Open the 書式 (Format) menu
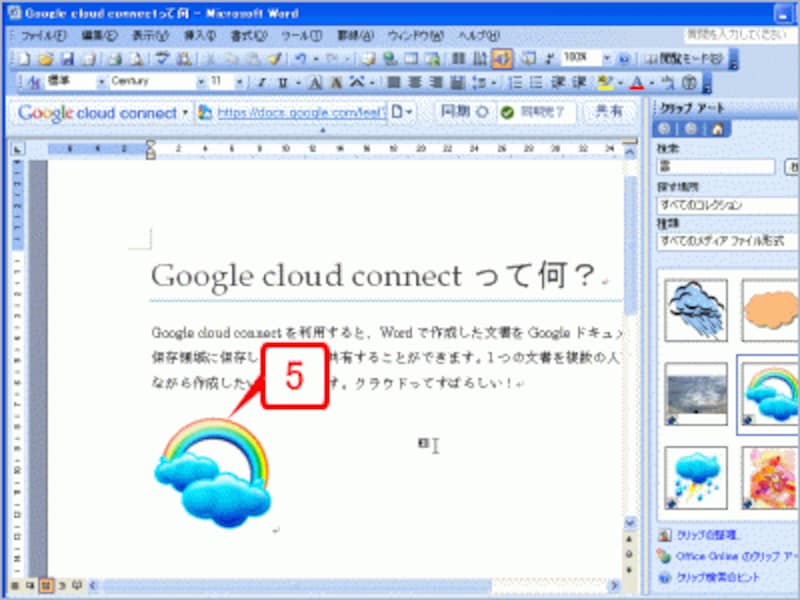Screen dimensions: 800x600 click(x=249, y=36)
